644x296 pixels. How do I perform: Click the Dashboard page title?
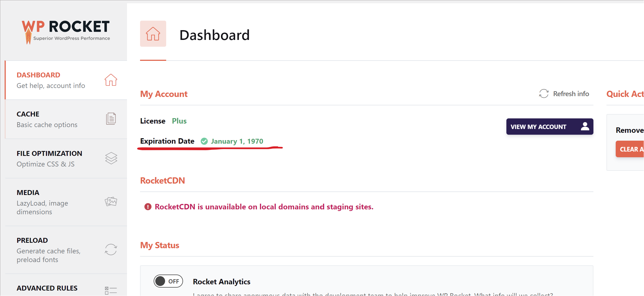pyautogui.click(x=215, y=35)
